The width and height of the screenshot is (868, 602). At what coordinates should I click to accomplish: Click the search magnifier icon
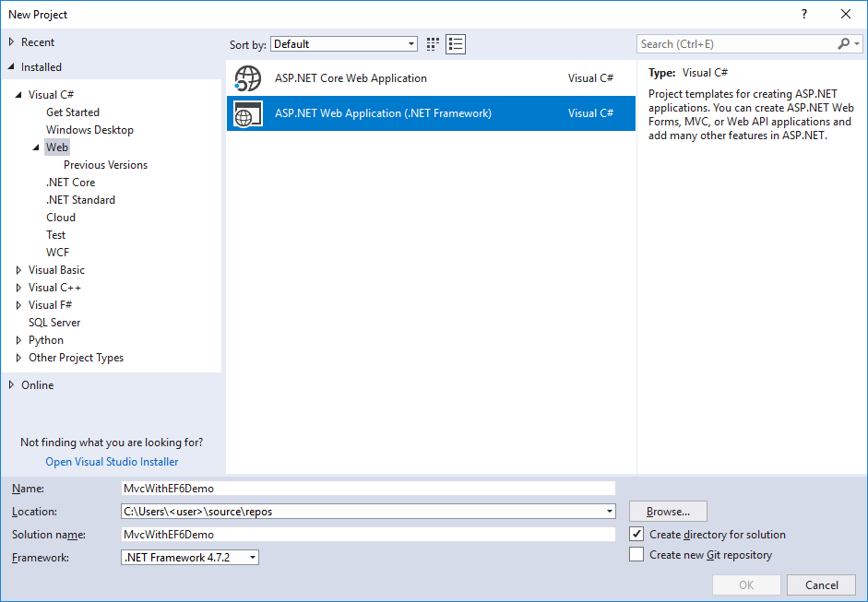click(x=844, y=43)
